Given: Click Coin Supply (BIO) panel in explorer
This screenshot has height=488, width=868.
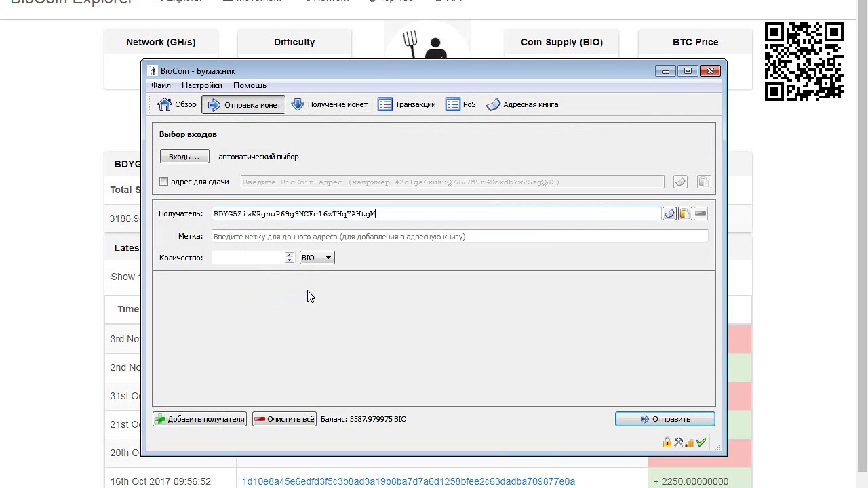Looking at the screenshot, I should click(561, 42).
